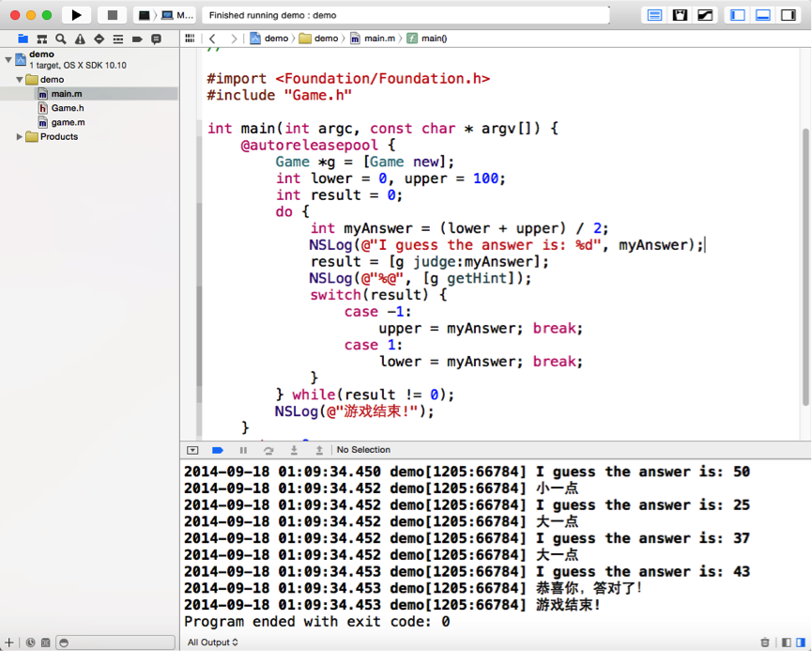
Task: Open the related items grid menu
Action: (190, 39)
